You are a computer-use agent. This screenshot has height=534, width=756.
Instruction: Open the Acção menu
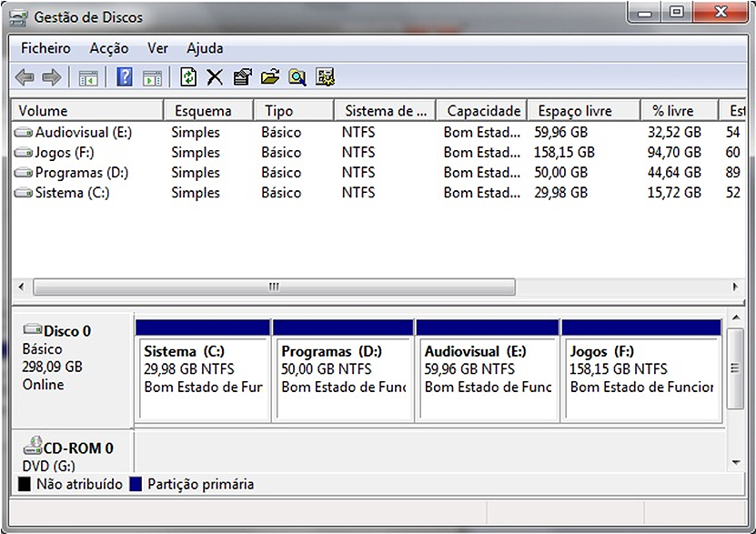point(108,48)
